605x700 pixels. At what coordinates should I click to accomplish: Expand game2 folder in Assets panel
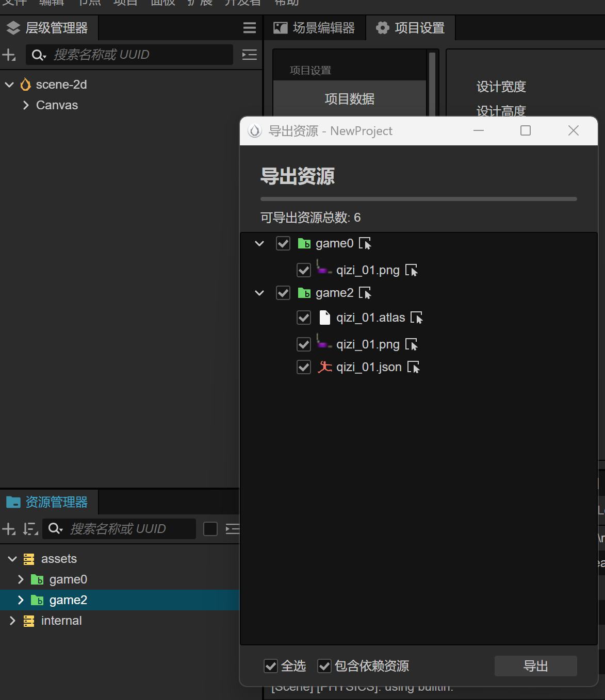click(21, 600)
